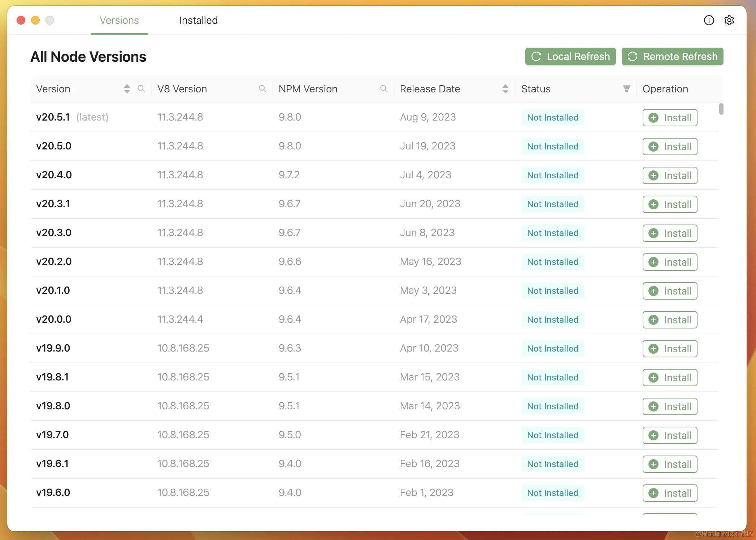This screenshot has width=756, height=540.
Task: Toggle sort arrows on Version column
Action: coord(127,89)
